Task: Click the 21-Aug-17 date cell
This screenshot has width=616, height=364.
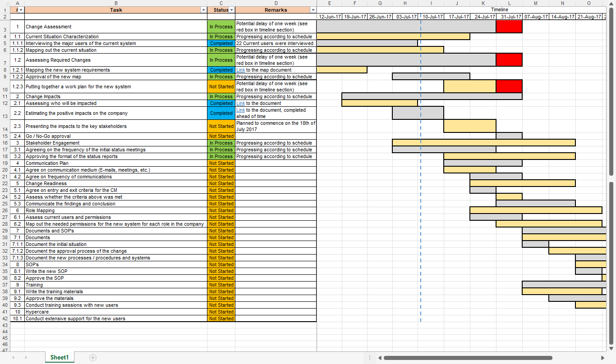Action: point(589,17)
